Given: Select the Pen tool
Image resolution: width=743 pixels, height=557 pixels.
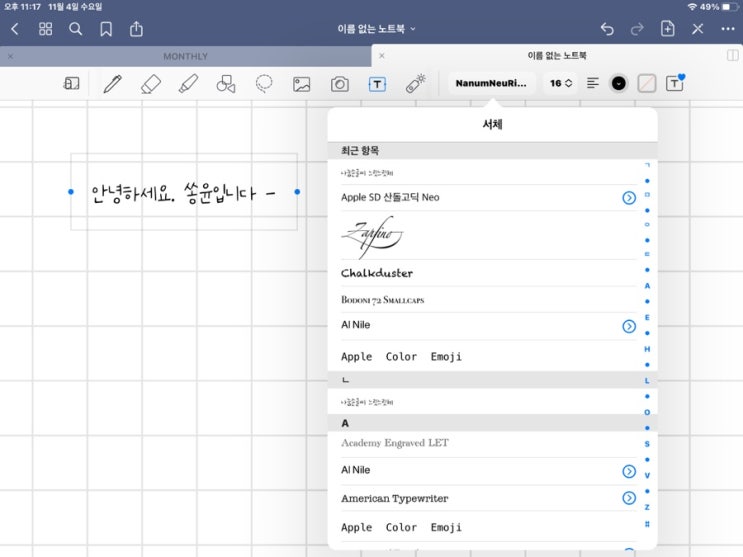Looking at the screenshot, I should click(x=113, y=84).
